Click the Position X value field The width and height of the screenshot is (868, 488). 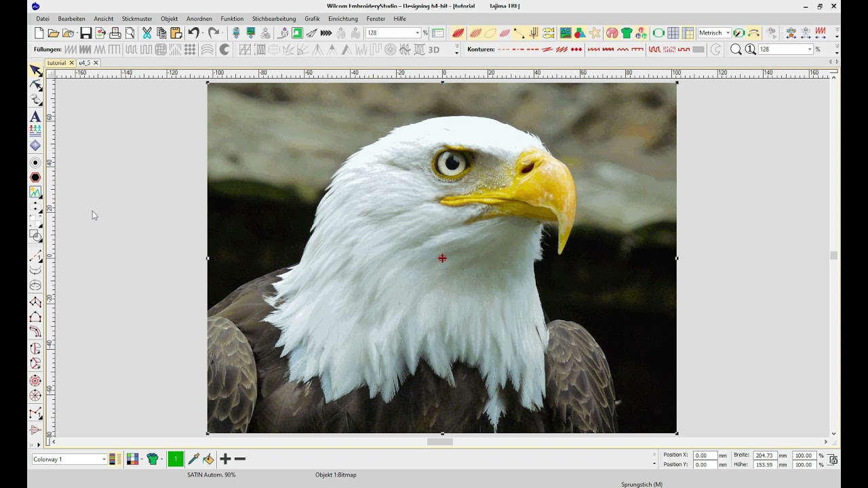pos(705,455)
